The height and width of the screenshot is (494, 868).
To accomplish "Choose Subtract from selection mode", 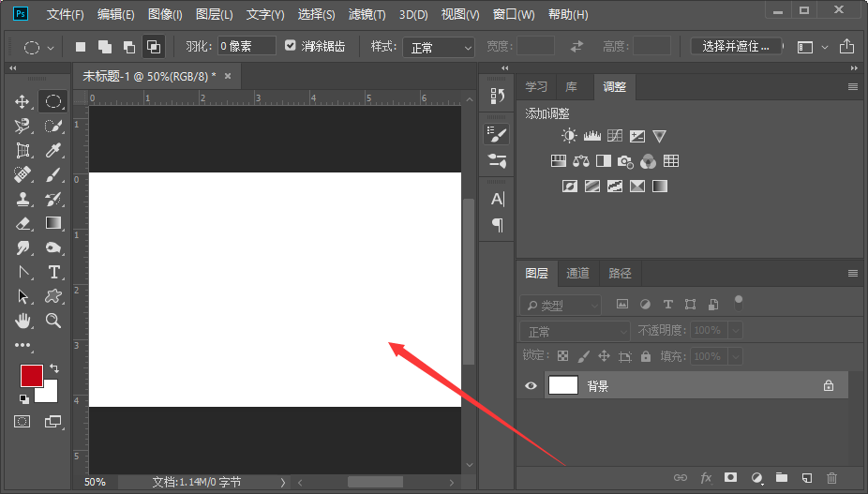I will (x=129, y=47).
